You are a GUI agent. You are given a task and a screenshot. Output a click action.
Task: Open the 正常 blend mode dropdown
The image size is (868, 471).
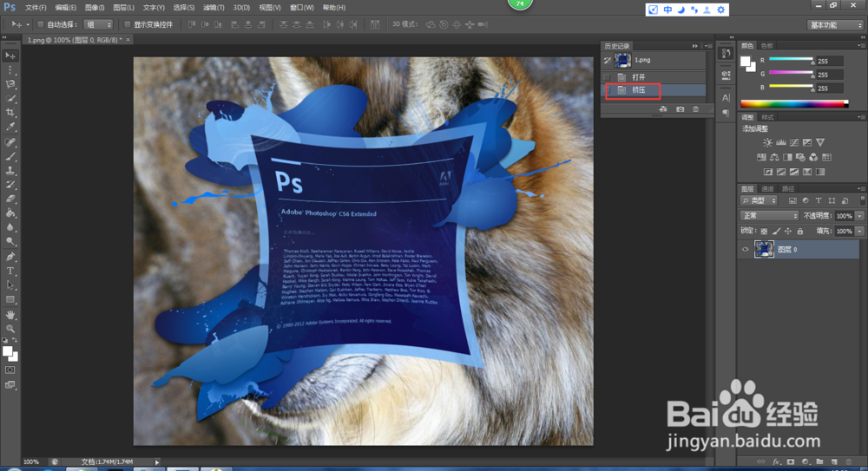769,216
